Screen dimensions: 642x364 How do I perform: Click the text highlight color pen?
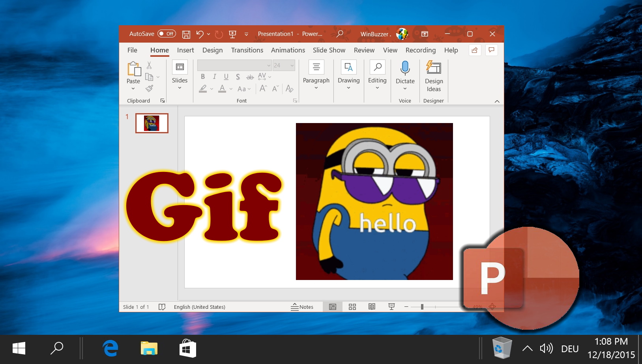tap(203, 88)
